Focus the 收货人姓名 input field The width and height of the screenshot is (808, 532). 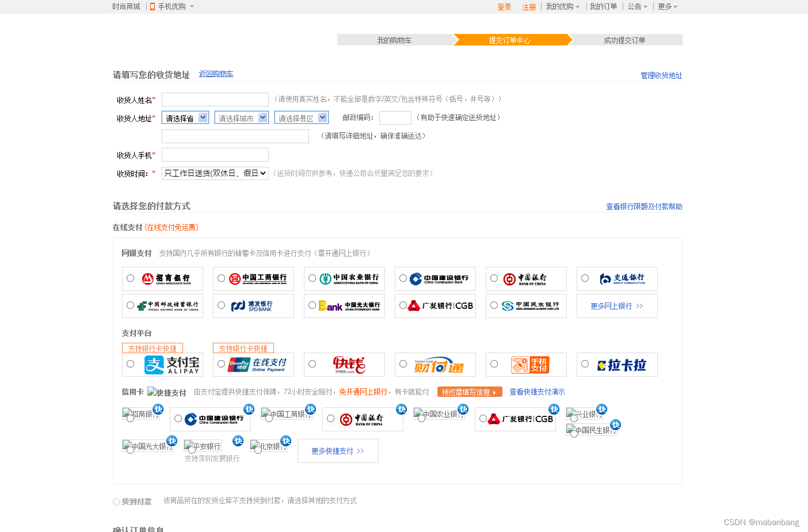click(x=215, y=99)
